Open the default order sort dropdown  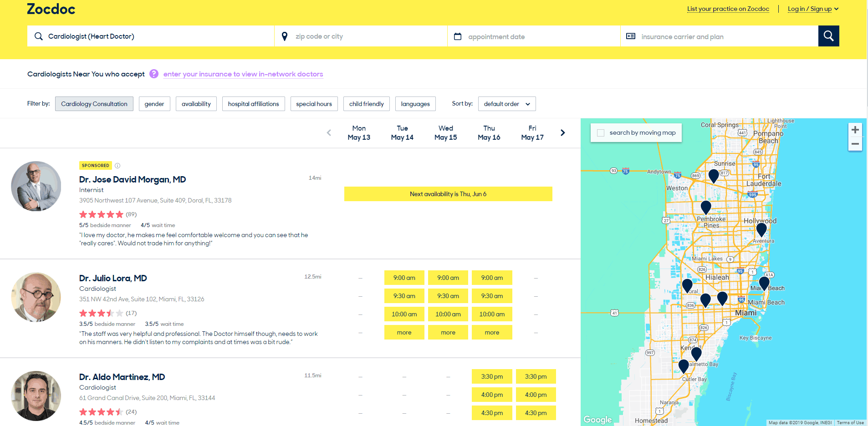click(x=506, y=104)
